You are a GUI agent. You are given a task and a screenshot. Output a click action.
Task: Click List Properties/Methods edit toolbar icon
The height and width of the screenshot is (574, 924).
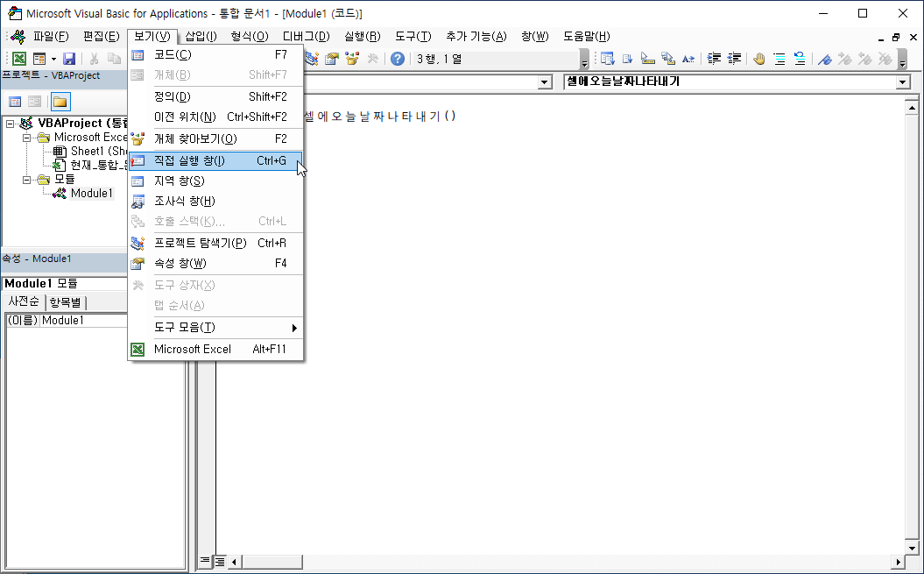click(x=608, y=59)
